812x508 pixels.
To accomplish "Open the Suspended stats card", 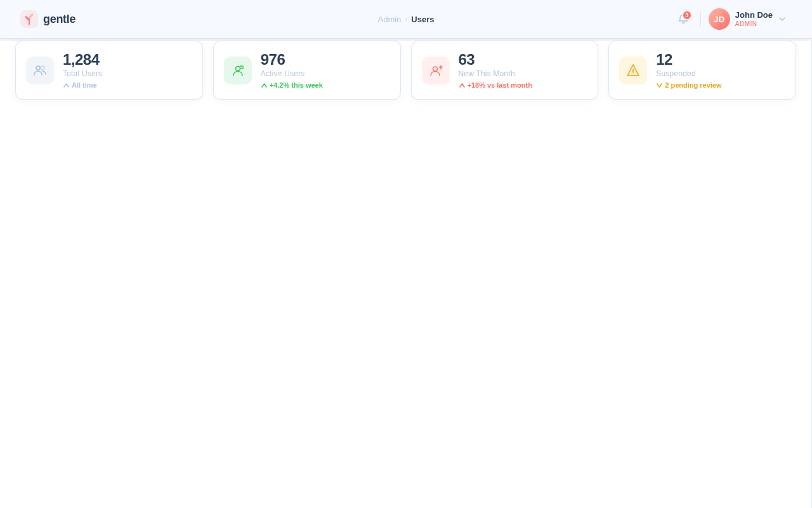I will tap(702, 70).
